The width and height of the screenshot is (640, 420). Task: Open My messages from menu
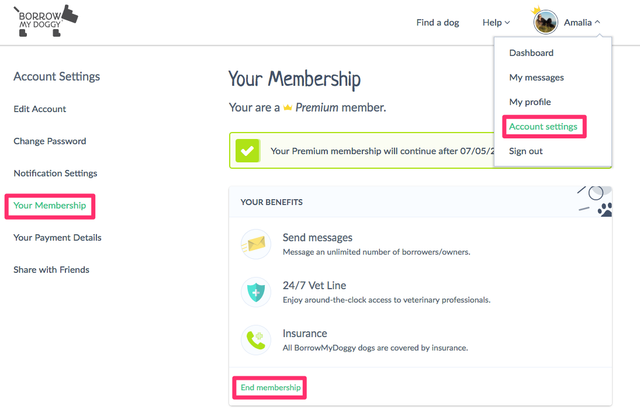536,77
